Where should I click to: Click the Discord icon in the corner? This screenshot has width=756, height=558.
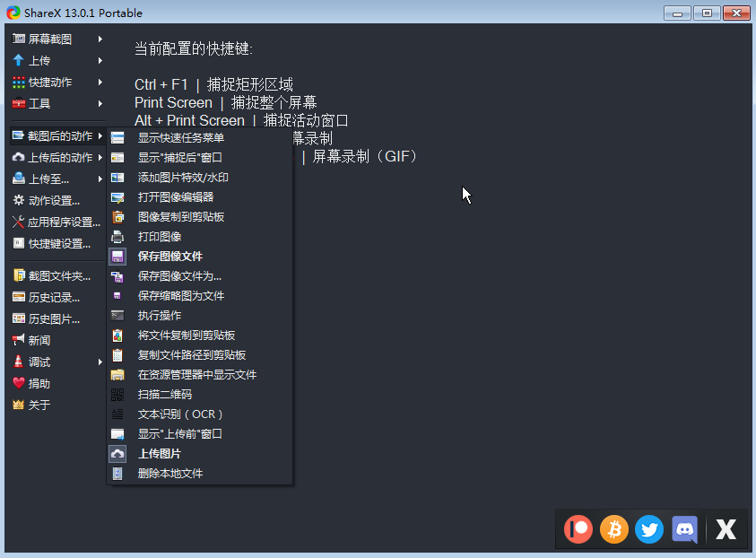(x=683, y=529)
